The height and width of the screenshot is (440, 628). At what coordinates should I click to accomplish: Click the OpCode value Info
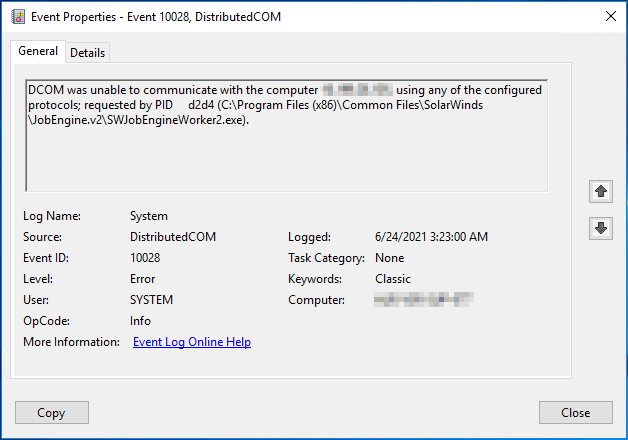pyautogui.click(x=140, y=321)
